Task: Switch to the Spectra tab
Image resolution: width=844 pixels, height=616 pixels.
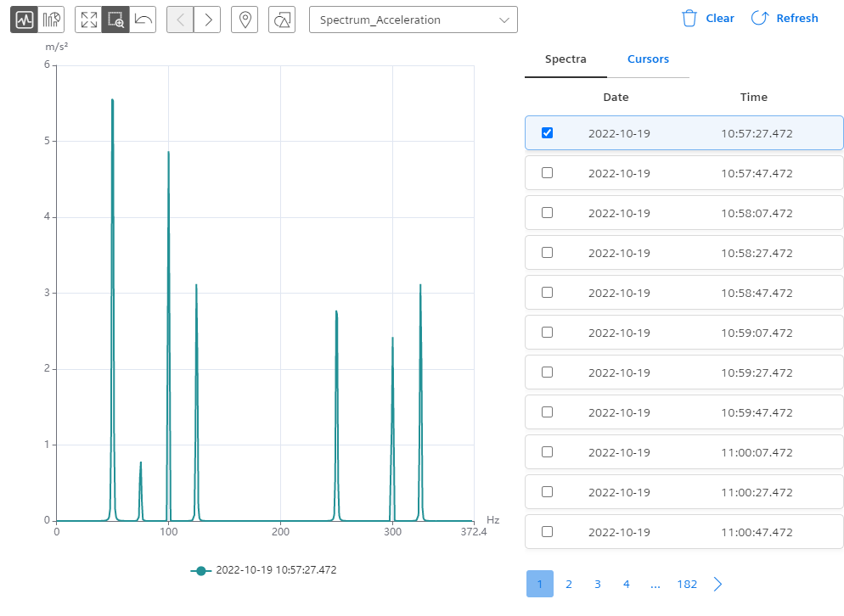Action: pos(565,59)
